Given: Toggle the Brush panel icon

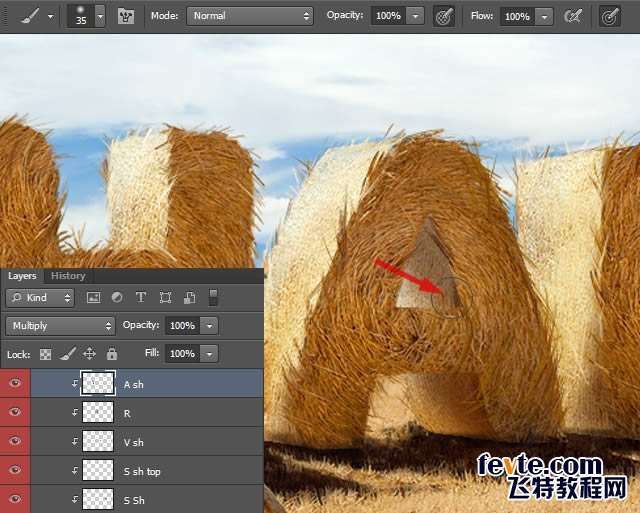Looking at the screenshot, I should pos(126,16).
